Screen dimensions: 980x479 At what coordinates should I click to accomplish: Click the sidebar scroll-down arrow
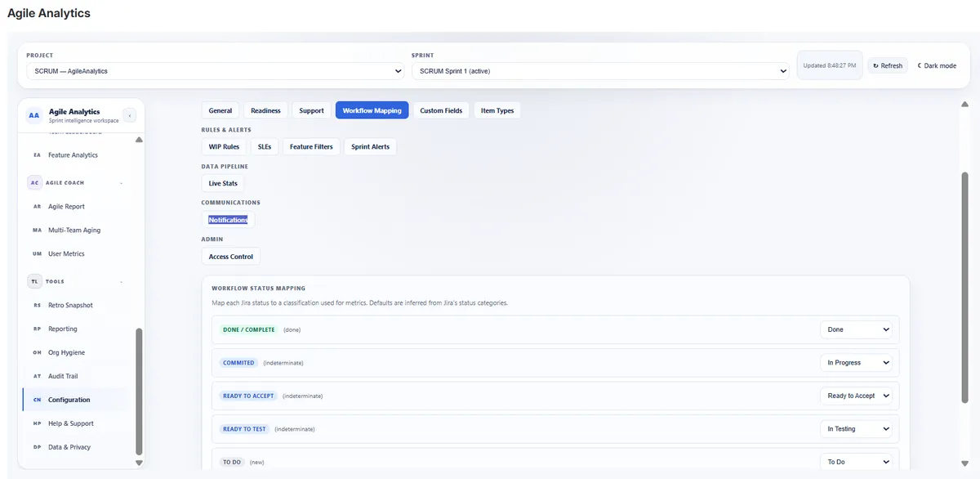[139, 463]
